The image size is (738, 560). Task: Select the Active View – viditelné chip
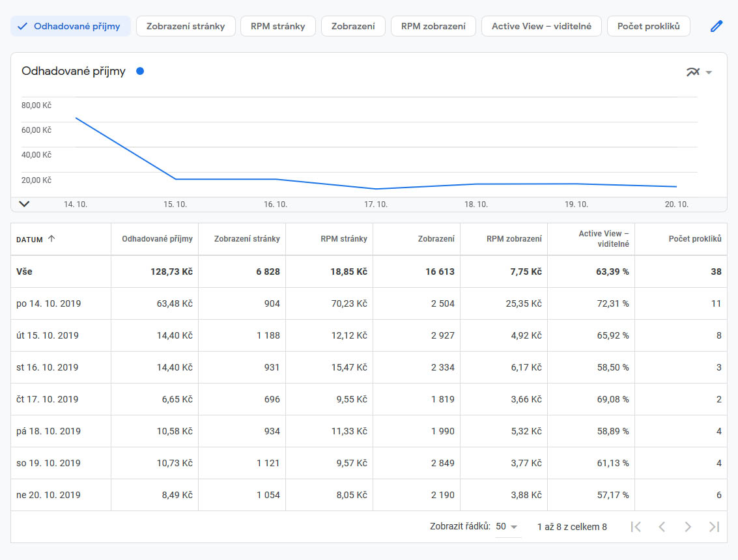541,26
